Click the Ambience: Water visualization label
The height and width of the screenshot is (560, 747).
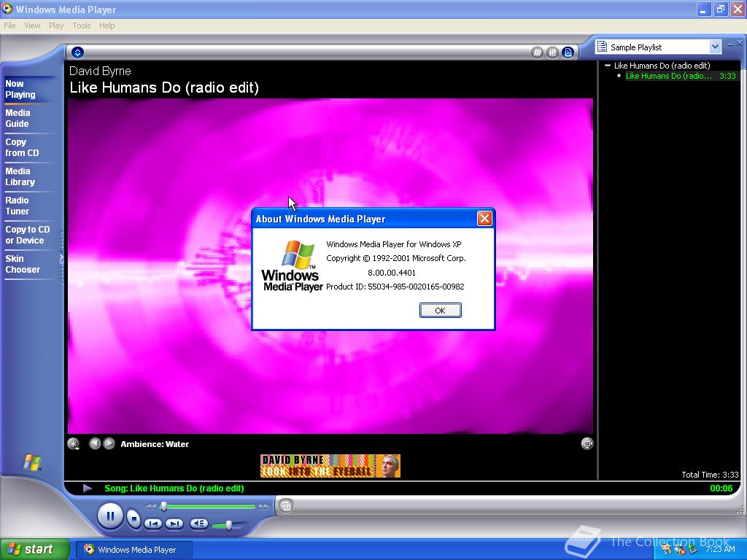click(x=155, y=444)
